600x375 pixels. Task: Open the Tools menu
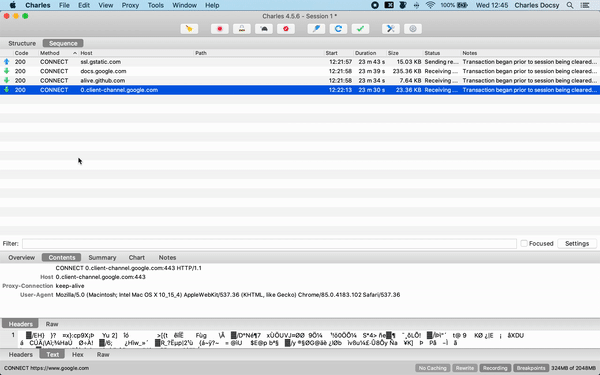(155, 5)
